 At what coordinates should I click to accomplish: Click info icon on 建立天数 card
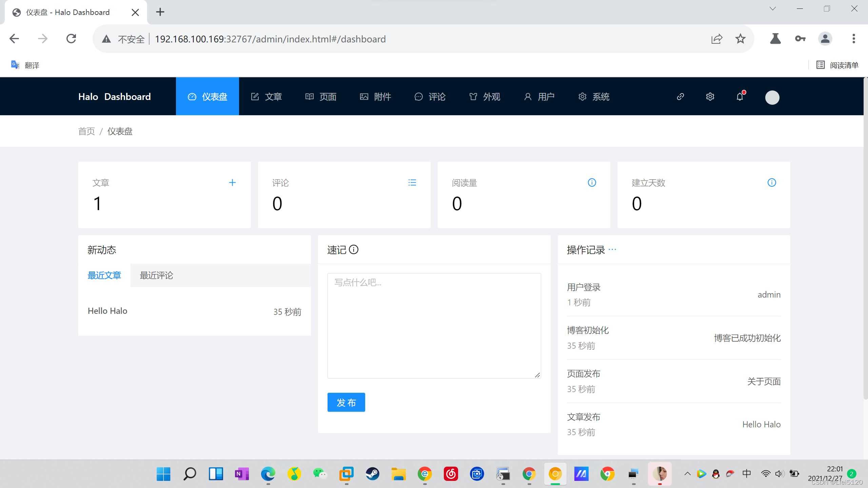click(x=771, y=183)
